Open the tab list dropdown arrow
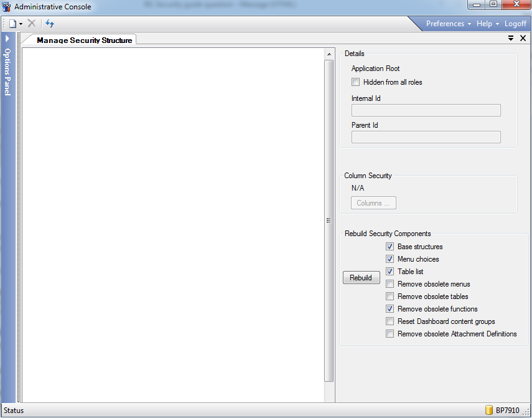 coord(511,39)
